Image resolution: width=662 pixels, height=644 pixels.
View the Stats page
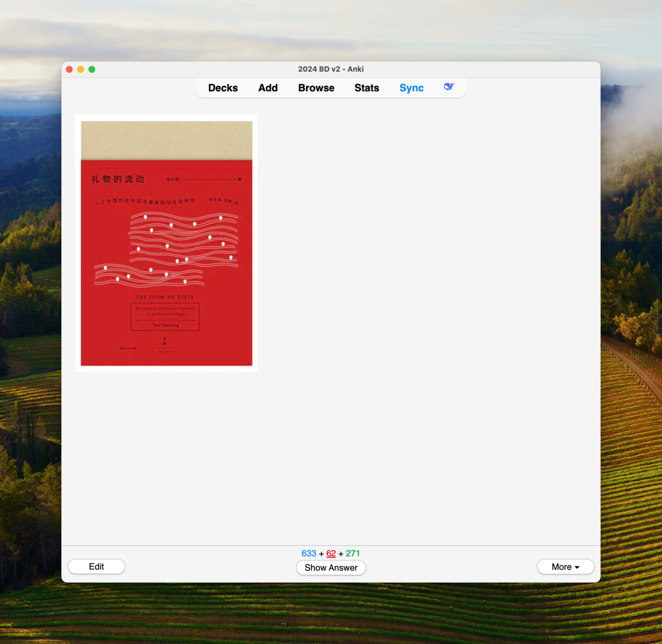367,88
